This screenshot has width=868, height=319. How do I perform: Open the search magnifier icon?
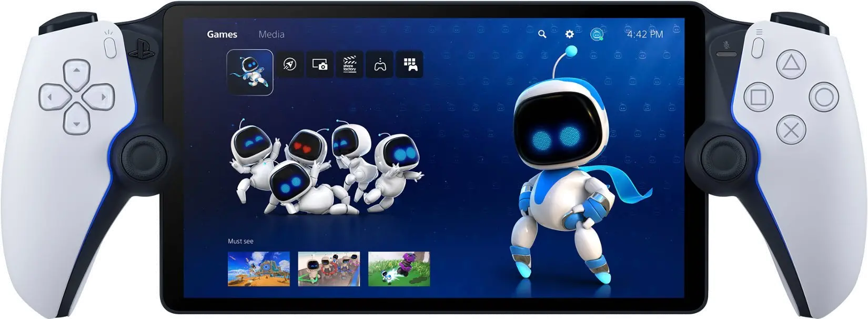pyautogui.click(x=542, y=34)
